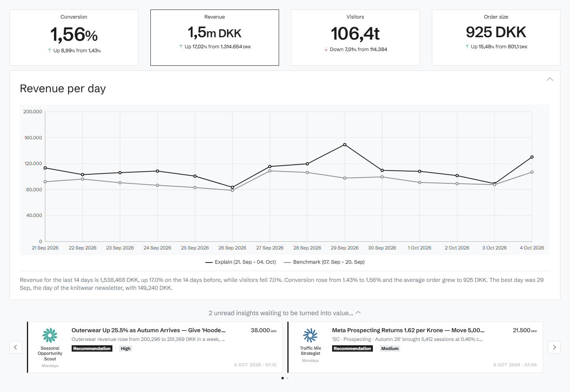
Task: Select the second carousel page dot
Action: point(287,378)
